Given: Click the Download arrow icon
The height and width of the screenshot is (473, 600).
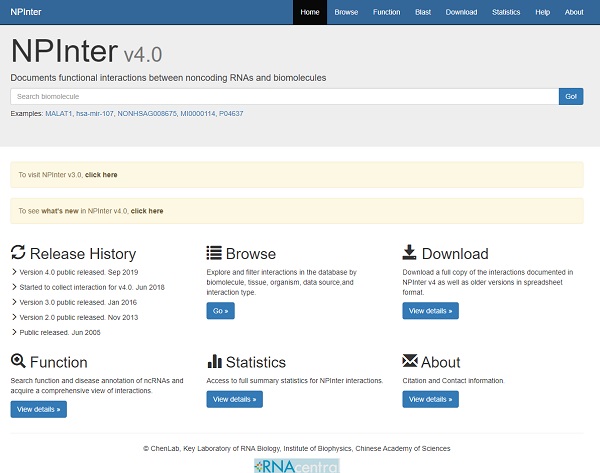Looking at the screenshot, I should click(410, 253).
